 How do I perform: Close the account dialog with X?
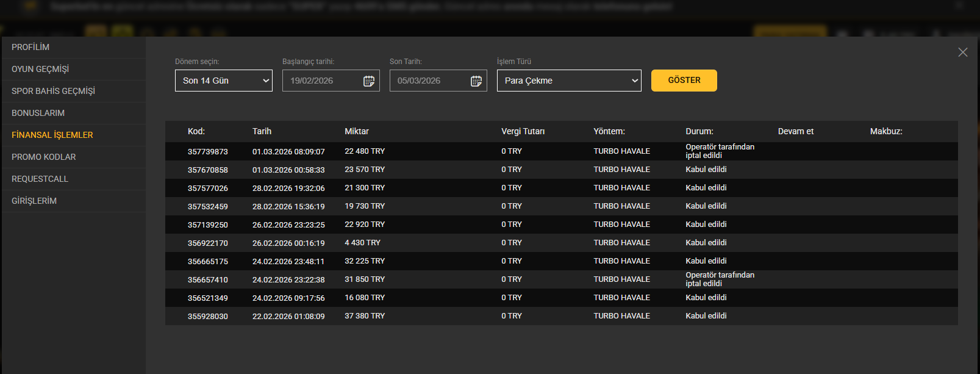(x=962, y=52)
